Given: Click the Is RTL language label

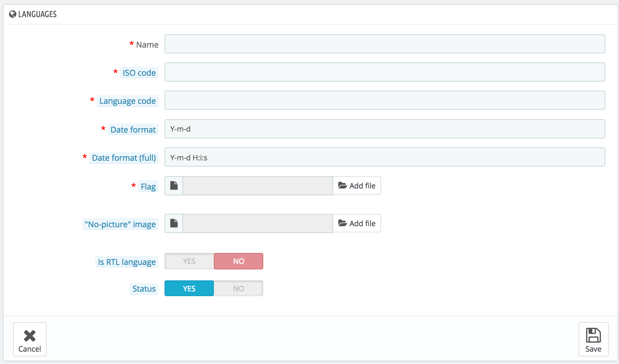Looking at the screenshot, I should pos(127,262).
